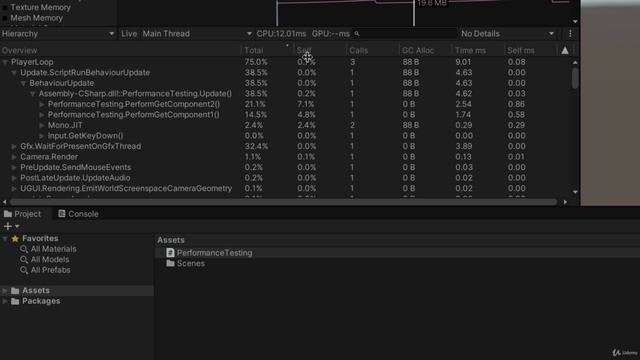Click the warning triangle column header

[565, 51]
